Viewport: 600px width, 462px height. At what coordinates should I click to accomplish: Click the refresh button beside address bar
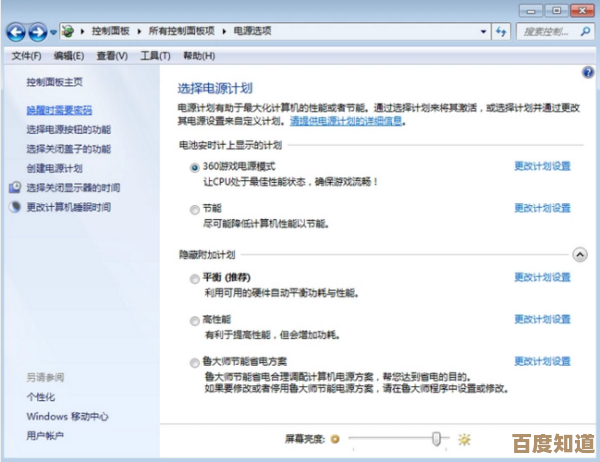pyautogui.click(x=501, y=31)
